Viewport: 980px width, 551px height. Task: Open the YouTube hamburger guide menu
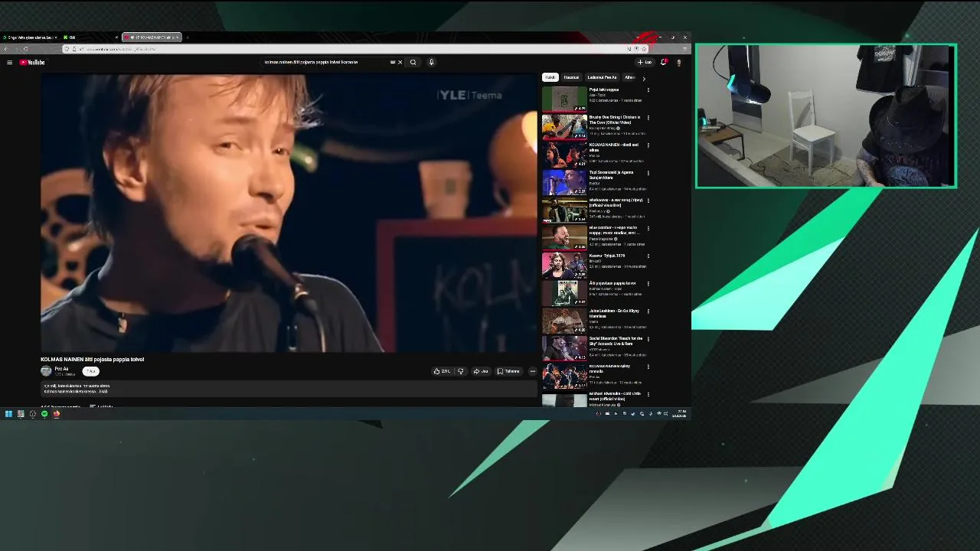click(x=9, y=62)
